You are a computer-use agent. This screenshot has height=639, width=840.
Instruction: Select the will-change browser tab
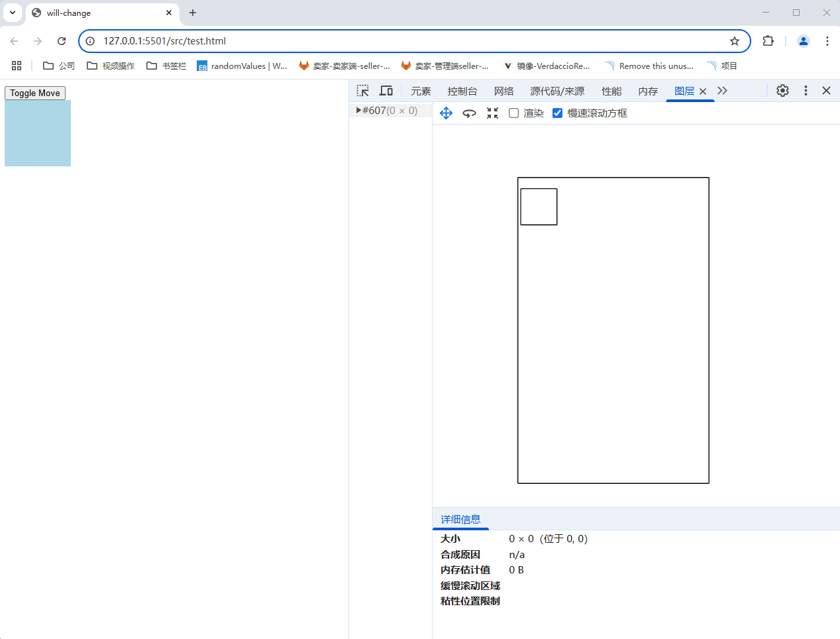point(103,13)
